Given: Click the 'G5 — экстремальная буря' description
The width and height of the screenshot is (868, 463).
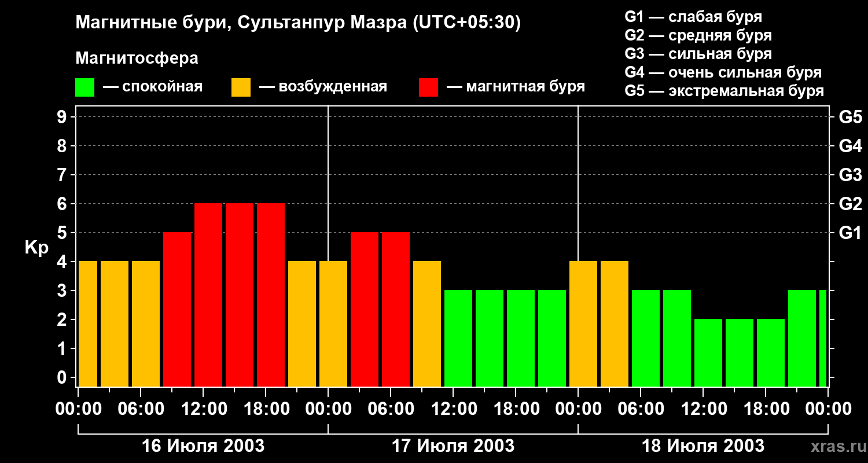Looking at the screenshot, I should (724, 91).
